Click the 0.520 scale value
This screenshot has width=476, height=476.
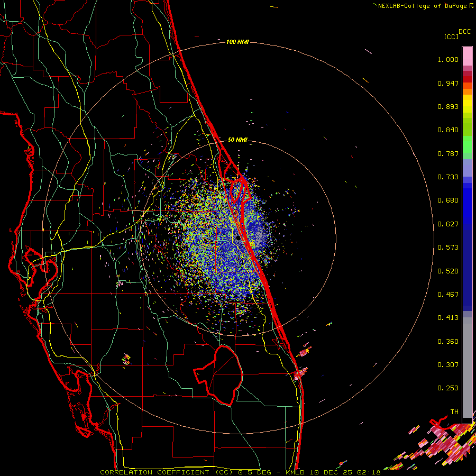click(x=448, y=271)
